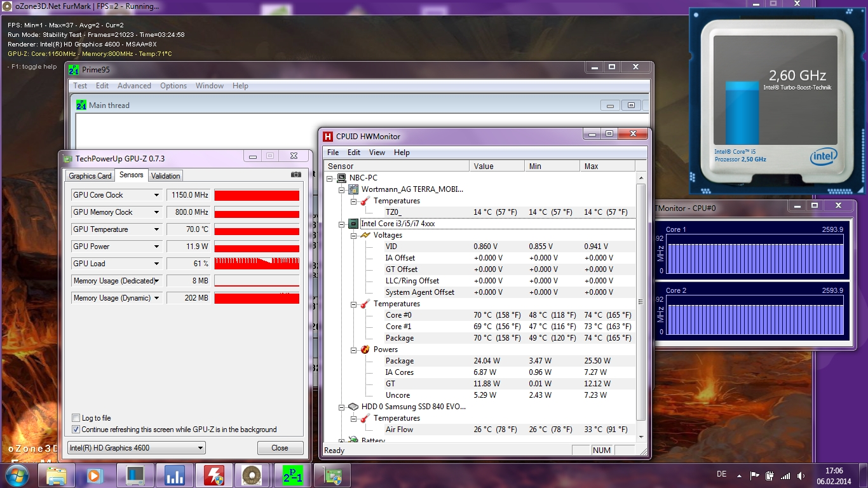
Task: Click the drive icon beside HDD 0 Samsung SSD
Action: (353, 407)
